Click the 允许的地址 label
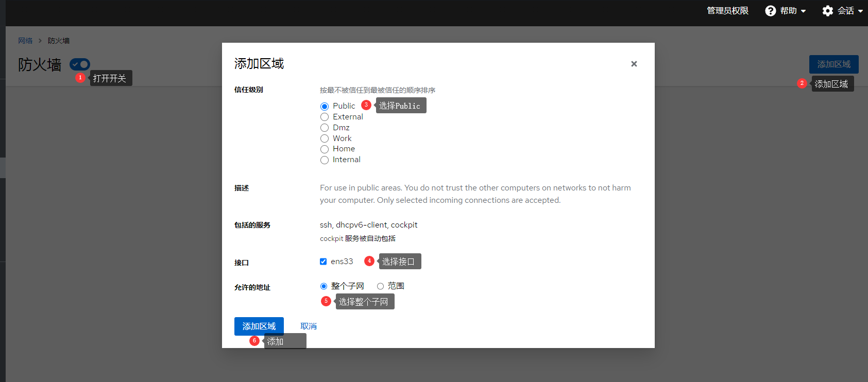 [252, 287]
